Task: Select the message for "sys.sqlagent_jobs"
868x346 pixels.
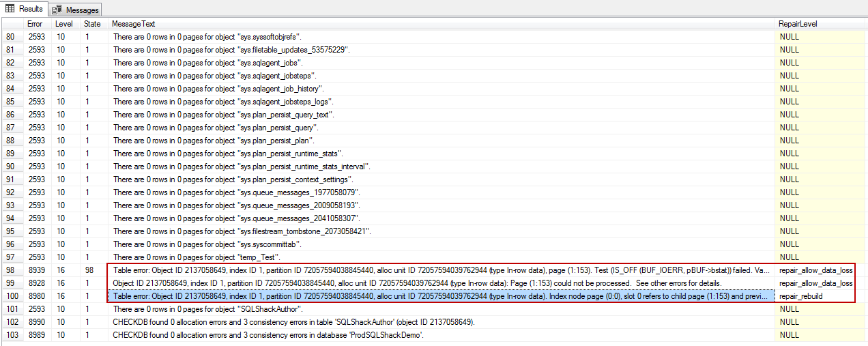Action: [x=190, y=63]
